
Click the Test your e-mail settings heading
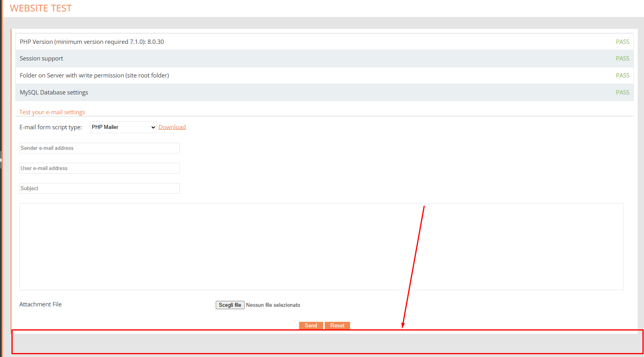(52, 112)
